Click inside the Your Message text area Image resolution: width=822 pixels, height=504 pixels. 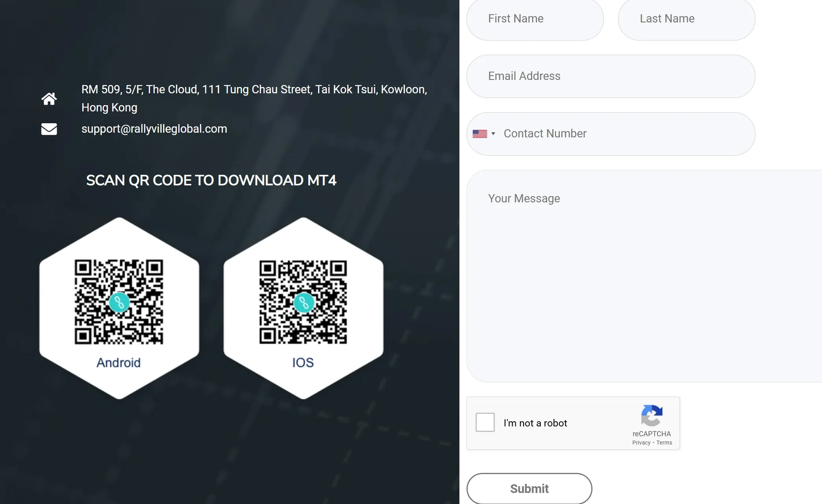(x=644, y=276)
